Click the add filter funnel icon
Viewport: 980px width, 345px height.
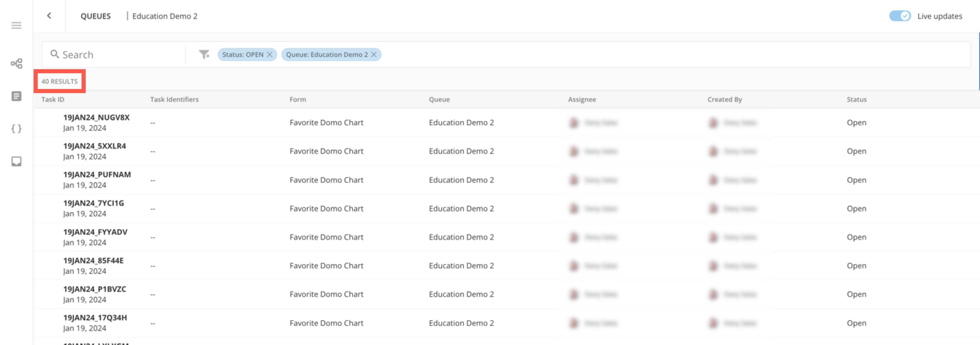point(204,55)
